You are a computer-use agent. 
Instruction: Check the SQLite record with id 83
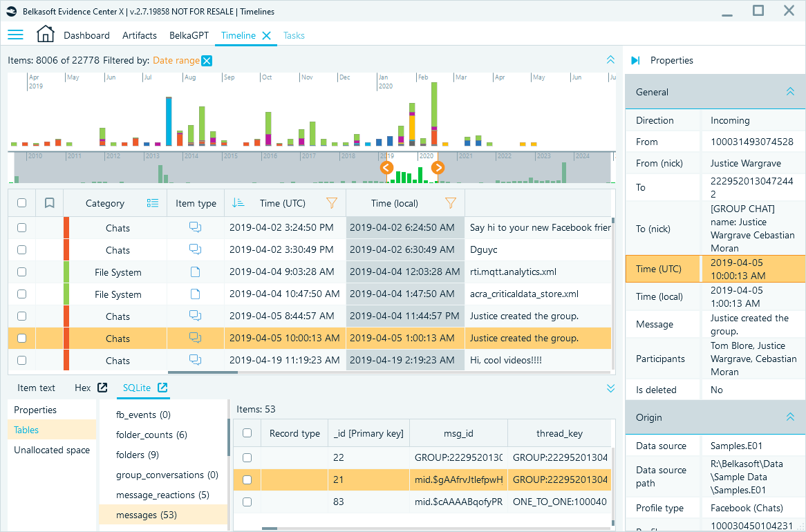247,502
